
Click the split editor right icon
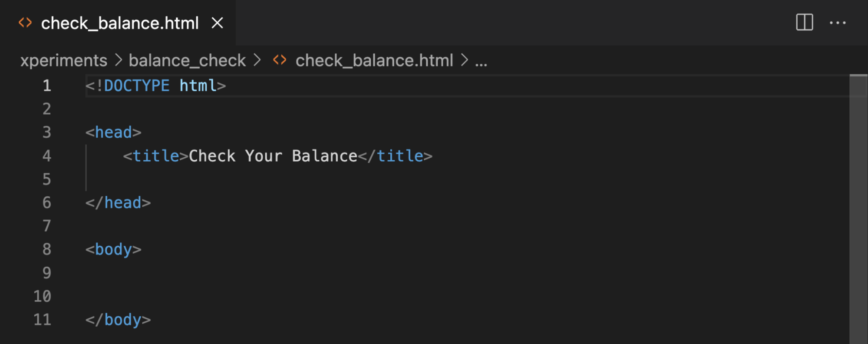(x=804, y=22)
